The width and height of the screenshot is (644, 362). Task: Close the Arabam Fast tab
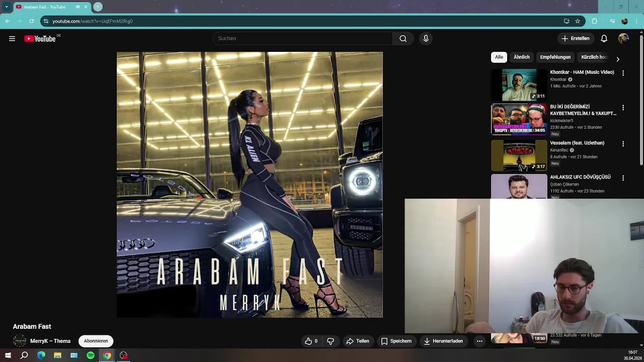point(86,7)
